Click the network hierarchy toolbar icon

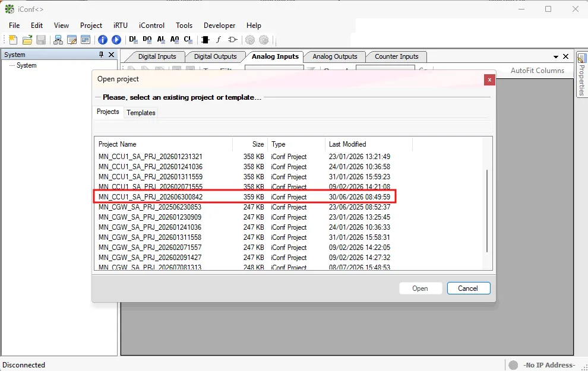pyautogui.click(x=58, y=40)
